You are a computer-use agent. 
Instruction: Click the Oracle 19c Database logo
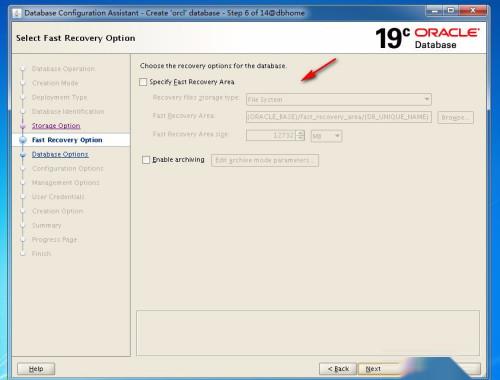pyautogui.click(x=427, y=38)
